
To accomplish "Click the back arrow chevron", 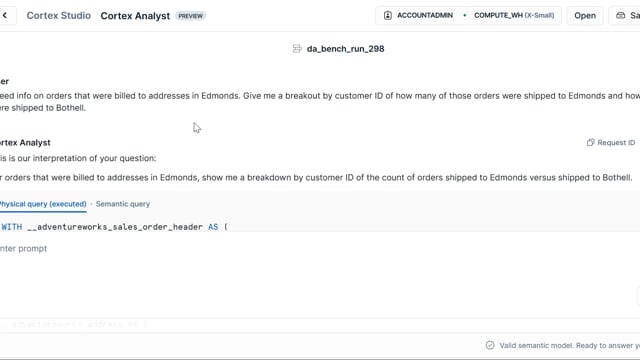I will [5, 16].
